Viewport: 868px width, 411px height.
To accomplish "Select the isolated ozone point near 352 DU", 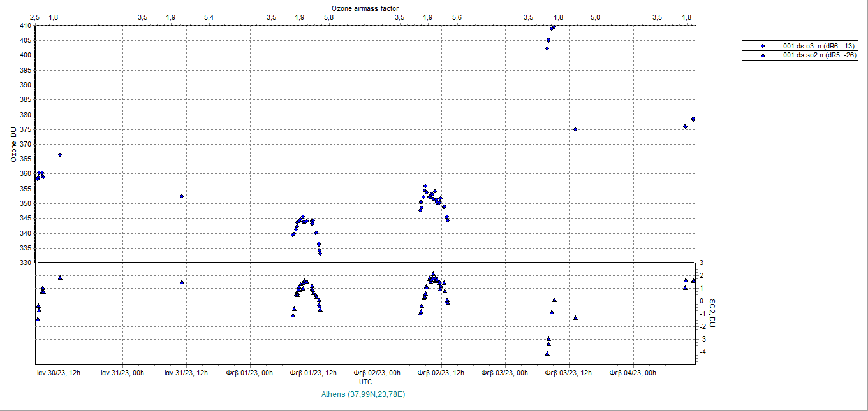I will click(x=182, y=196).
